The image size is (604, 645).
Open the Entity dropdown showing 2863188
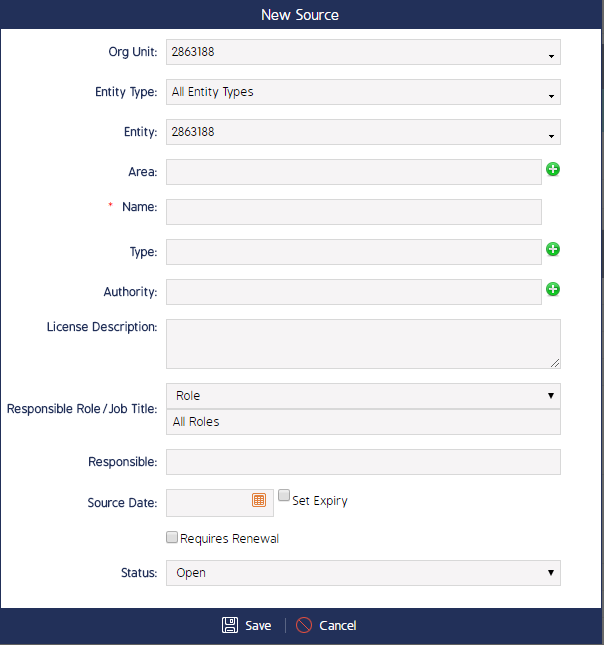click(363, 132)
